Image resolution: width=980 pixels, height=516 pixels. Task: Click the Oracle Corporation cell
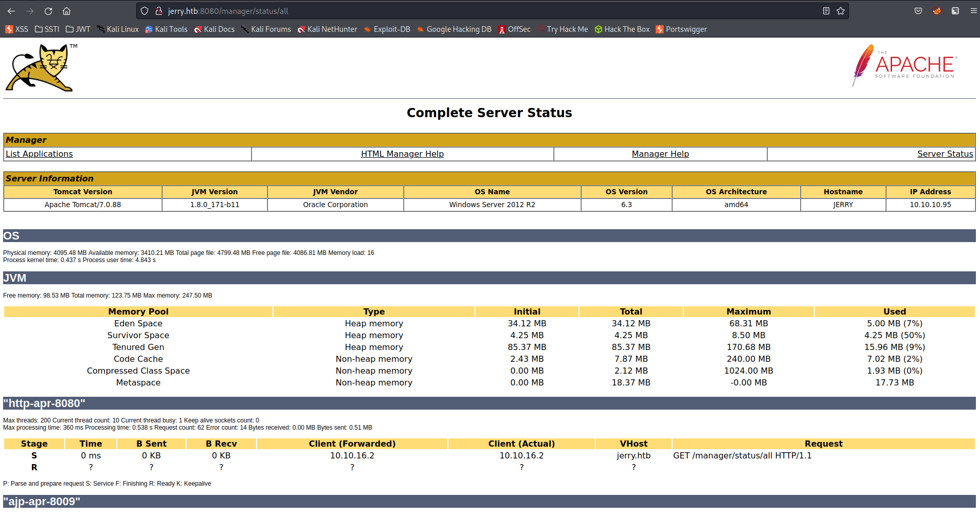pyautogui.click(x=335, y=205)
